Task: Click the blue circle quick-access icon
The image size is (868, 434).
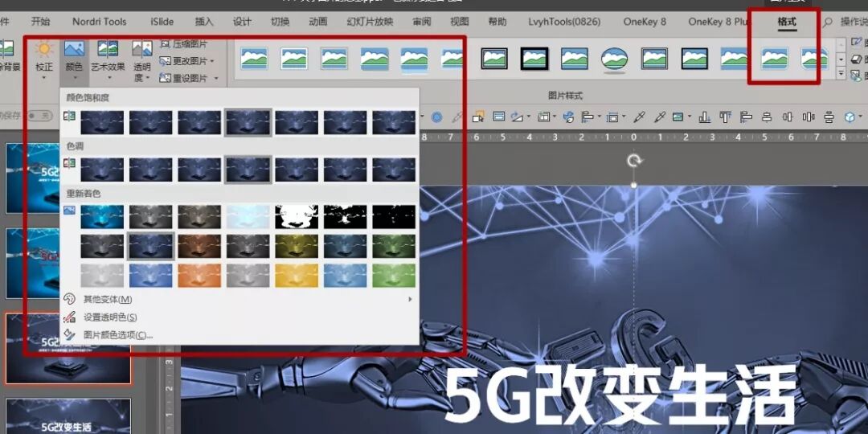Action: tap(436, 117)
